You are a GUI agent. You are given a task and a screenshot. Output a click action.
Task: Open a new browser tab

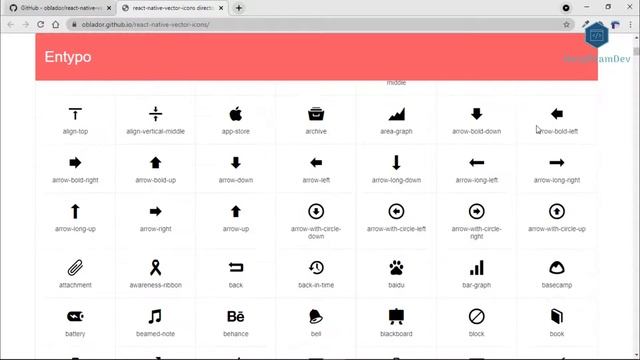coord(239,8)
